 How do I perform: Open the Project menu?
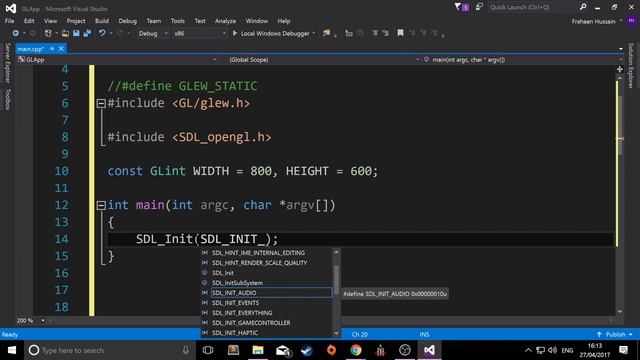tap(76, 21)
